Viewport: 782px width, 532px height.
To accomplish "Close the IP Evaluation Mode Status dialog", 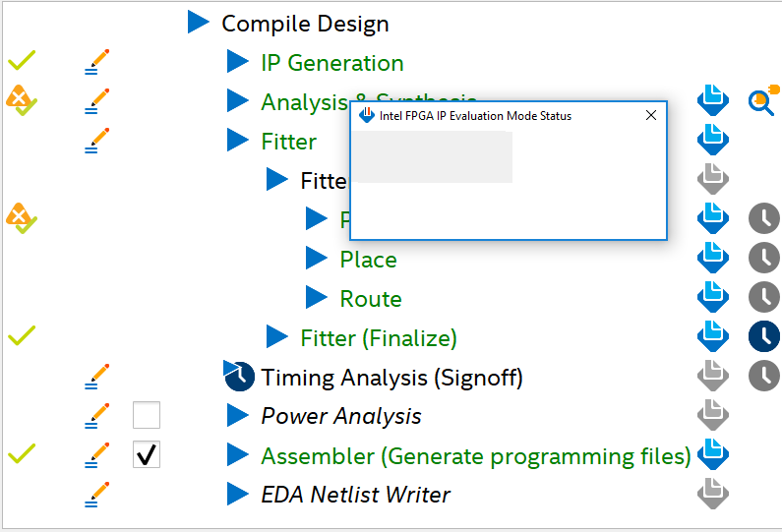I will (x=650, y=116).
